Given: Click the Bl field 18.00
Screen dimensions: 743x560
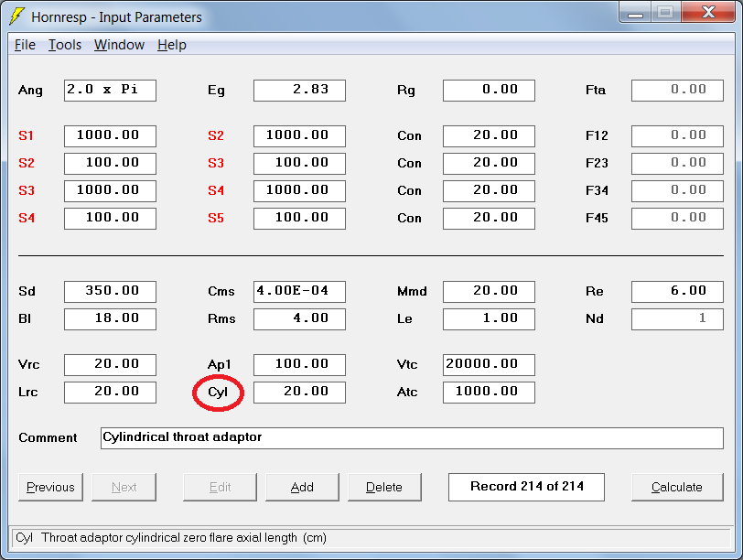Looking at the screenshot, I should click(110, 318).
